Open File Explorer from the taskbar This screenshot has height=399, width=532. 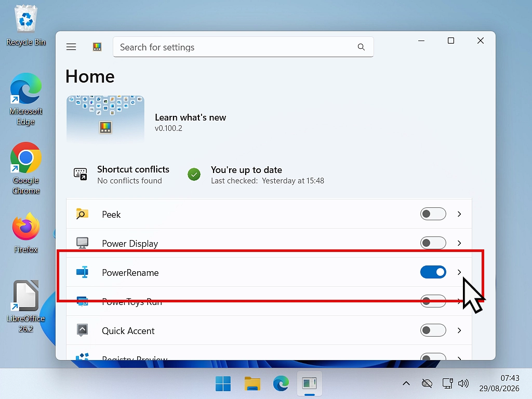point(252,384)
